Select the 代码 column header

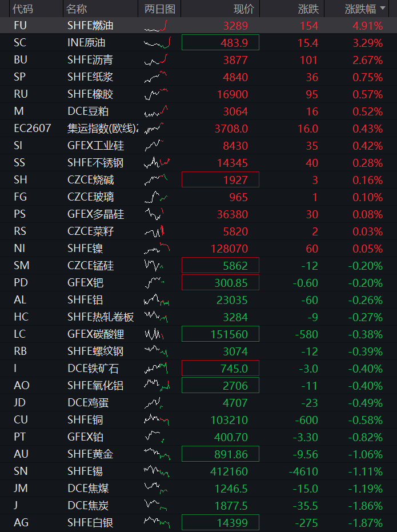coord(23,9)
